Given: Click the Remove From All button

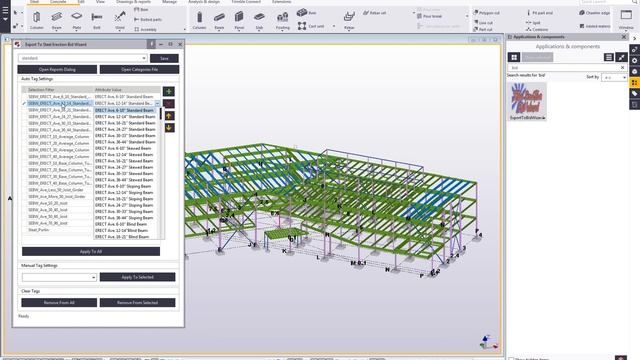Looking at the screenshot, I should click(59, 302).
